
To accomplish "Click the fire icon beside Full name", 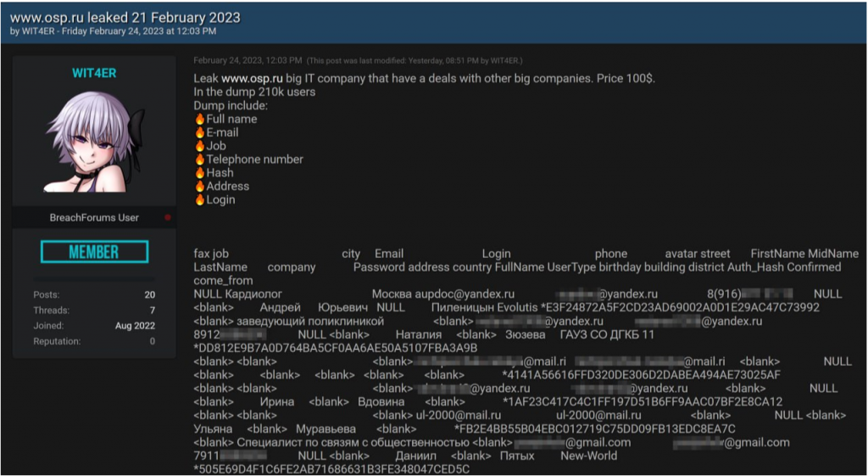I will click(199, 119).
